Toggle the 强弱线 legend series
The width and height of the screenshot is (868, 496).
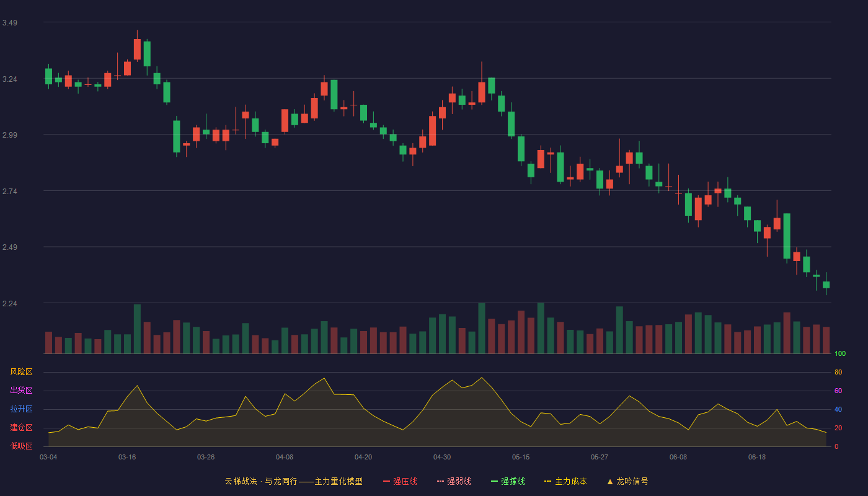[454, 481]
